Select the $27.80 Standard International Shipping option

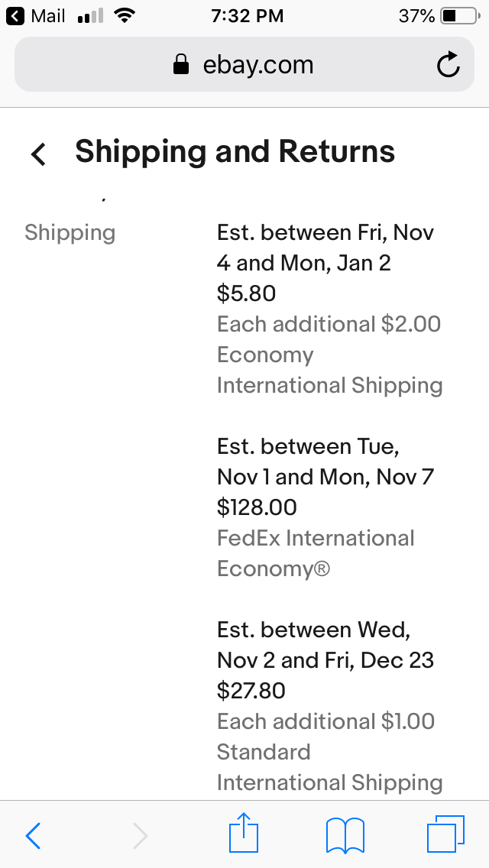pyautogui.click(x=329, y=706)
